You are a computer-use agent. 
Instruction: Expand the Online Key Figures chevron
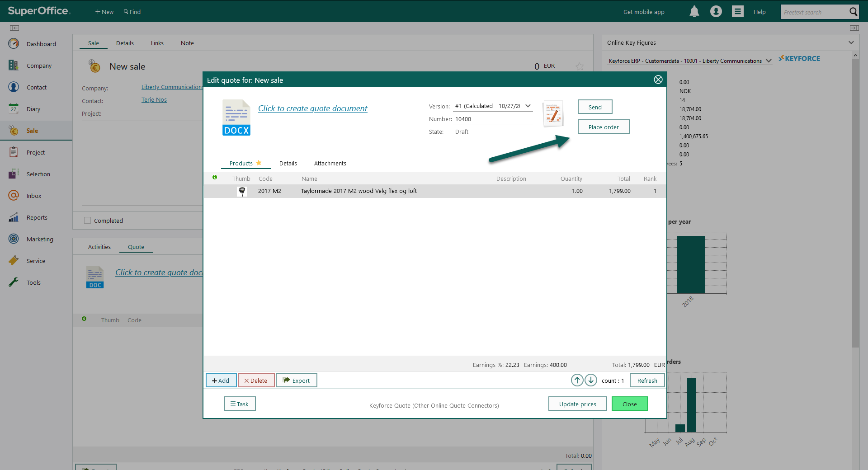tap(851, 42)
